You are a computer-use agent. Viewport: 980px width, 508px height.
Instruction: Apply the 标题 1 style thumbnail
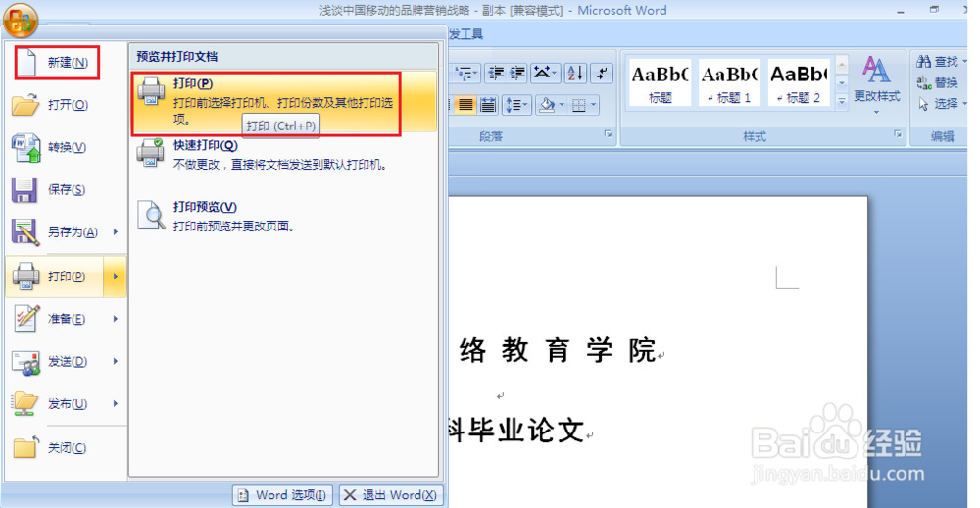point(729,82)
